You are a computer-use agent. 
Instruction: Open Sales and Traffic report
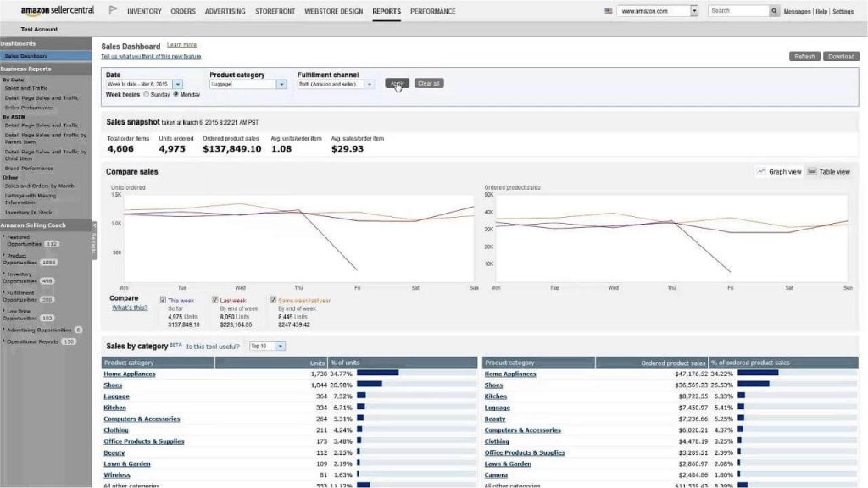click(26, 88)
